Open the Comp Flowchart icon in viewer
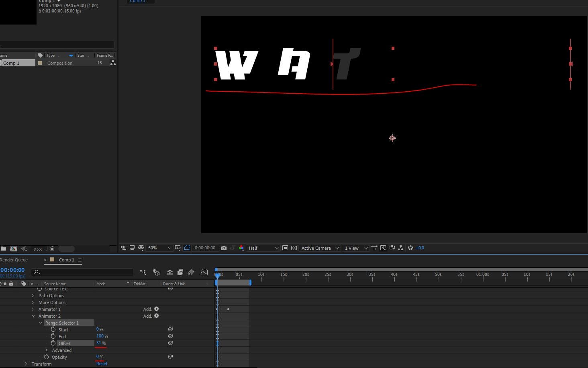The image size is (588, 368). 400,248
